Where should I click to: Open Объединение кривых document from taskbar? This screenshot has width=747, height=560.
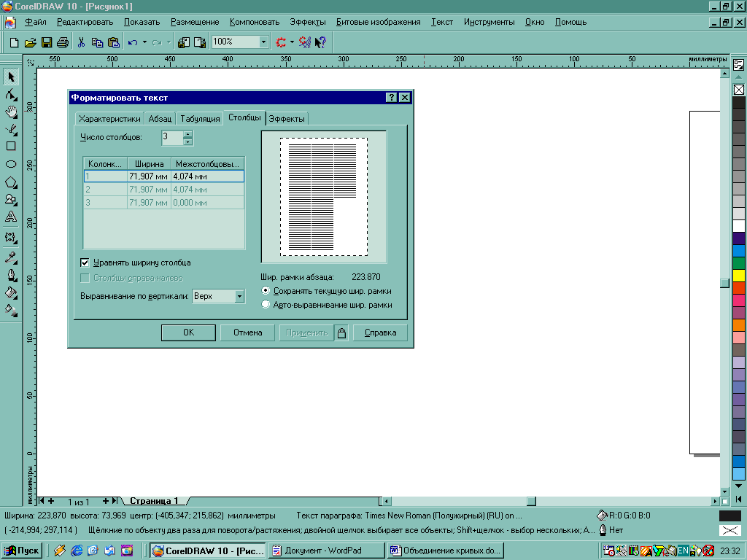pos(446,551)
